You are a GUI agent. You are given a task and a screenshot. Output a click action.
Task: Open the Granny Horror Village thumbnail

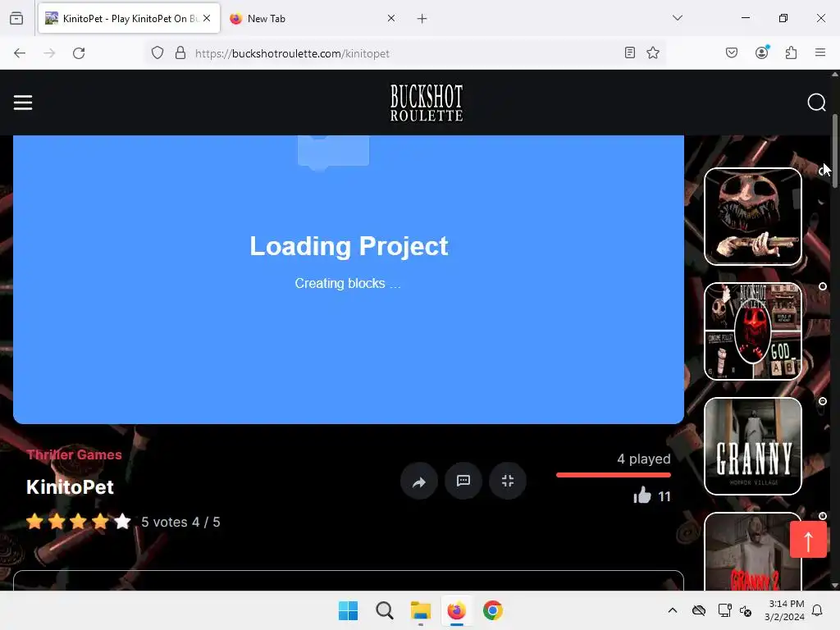point(753,446)
